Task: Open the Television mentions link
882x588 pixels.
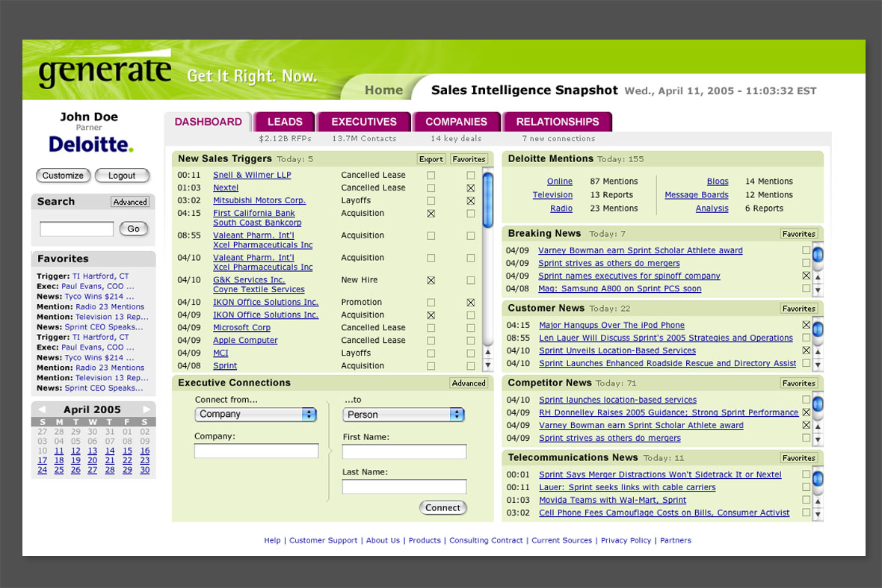Action: 552,195
